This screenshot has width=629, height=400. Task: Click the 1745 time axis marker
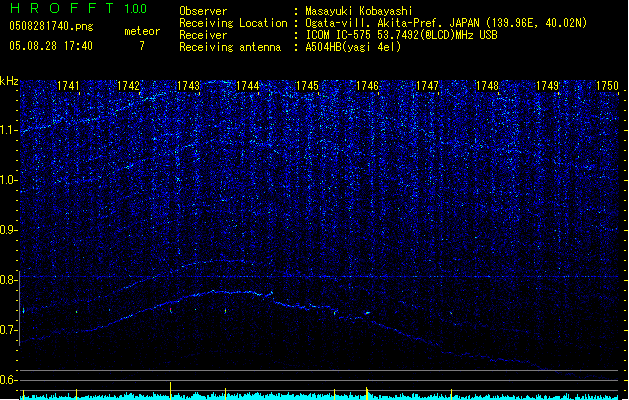307,86
